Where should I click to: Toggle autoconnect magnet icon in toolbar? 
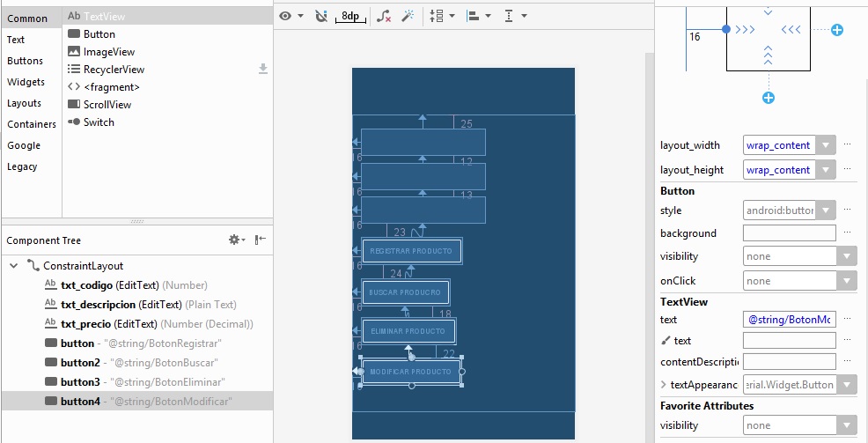pyautogui.click(x=320, y=16)
